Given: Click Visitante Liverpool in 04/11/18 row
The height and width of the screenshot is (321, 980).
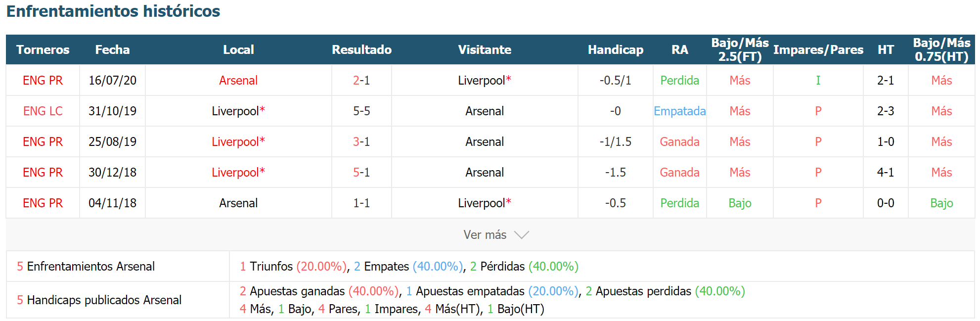Looking at the screenshot, I should pos(485,203).
